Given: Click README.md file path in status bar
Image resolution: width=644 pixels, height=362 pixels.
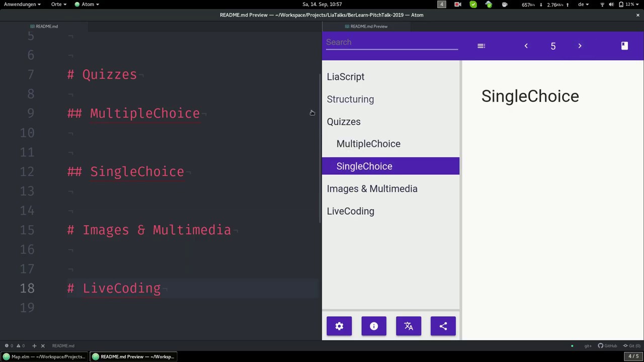Looking at the screenshot, I should coord(63,346).
